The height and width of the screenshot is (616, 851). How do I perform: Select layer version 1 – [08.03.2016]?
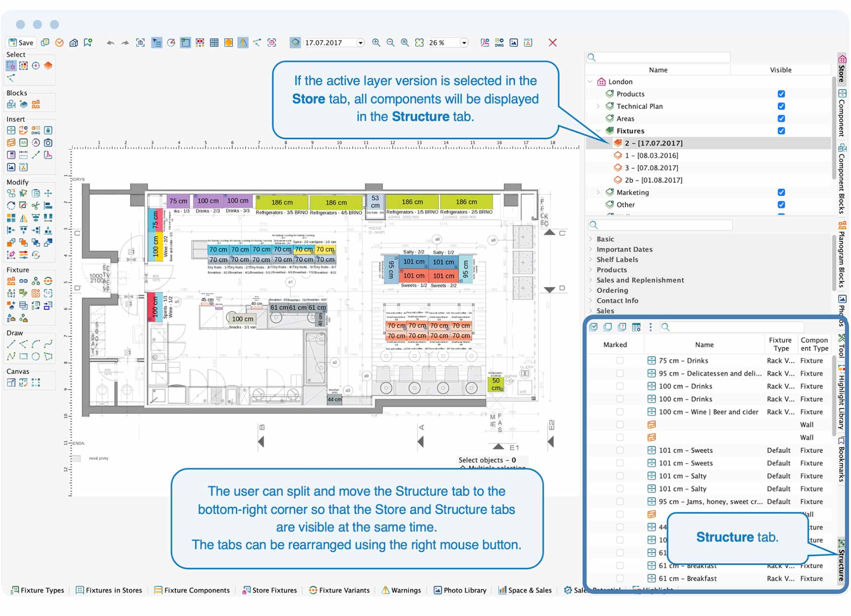pos(651,156)
